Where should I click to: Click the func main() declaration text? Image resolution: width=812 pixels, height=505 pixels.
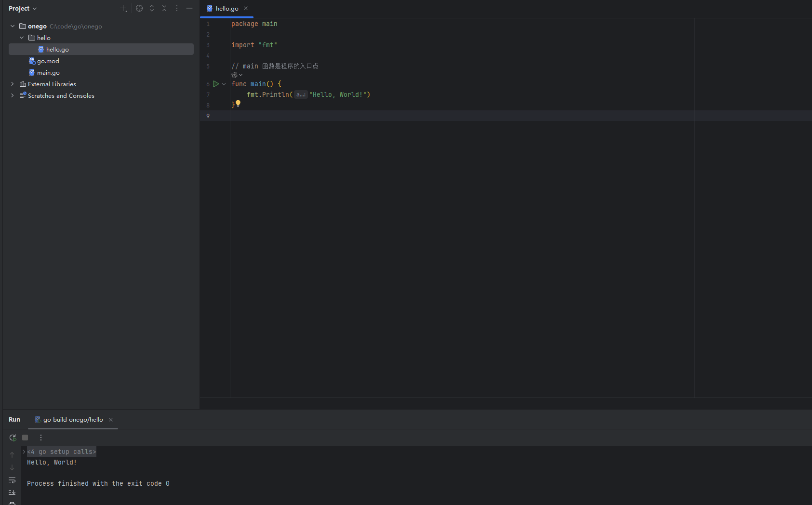(256, 84)
